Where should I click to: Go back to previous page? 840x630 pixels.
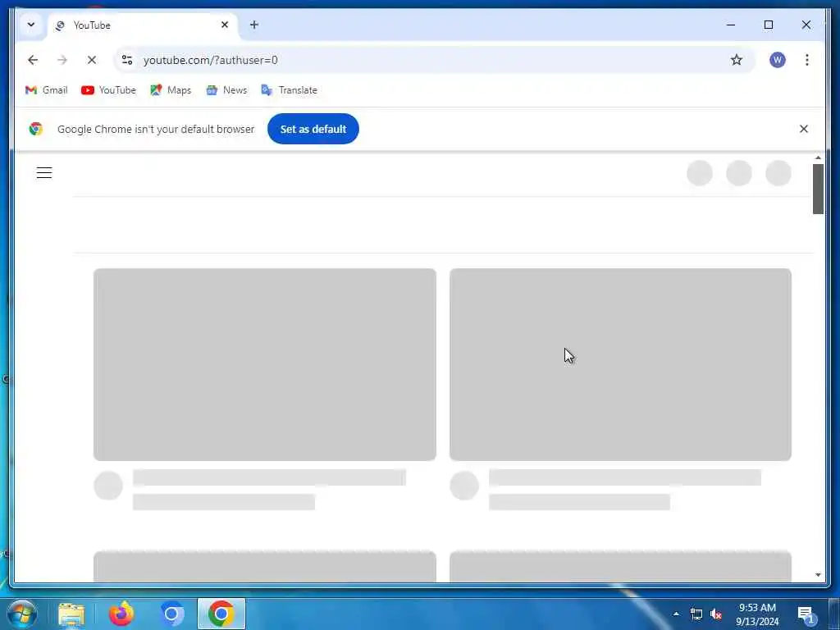33,60
